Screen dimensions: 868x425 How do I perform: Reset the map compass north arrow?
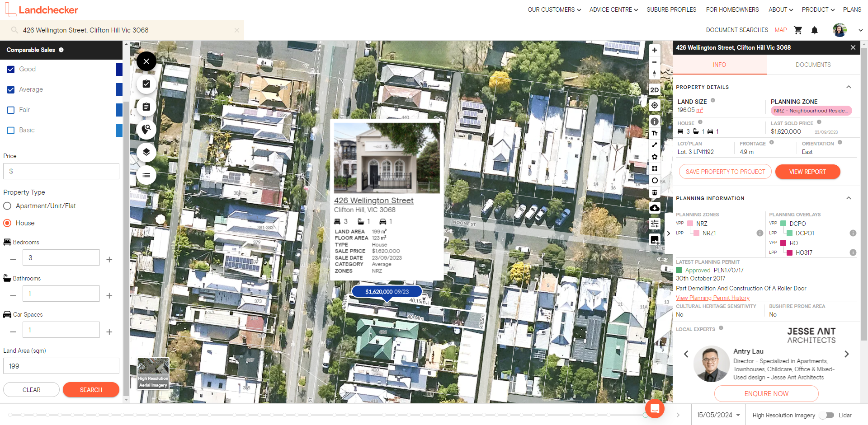[654, 74]
